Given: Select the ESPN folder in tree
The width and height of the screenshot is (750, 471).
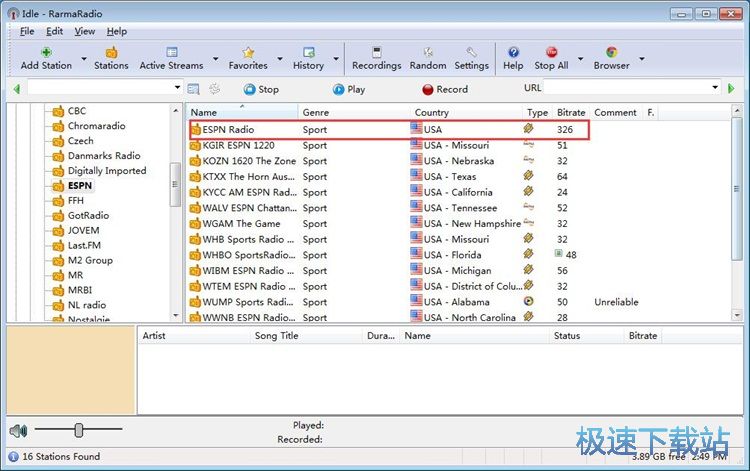Looking at the screenshot, I should click(79, 186).
